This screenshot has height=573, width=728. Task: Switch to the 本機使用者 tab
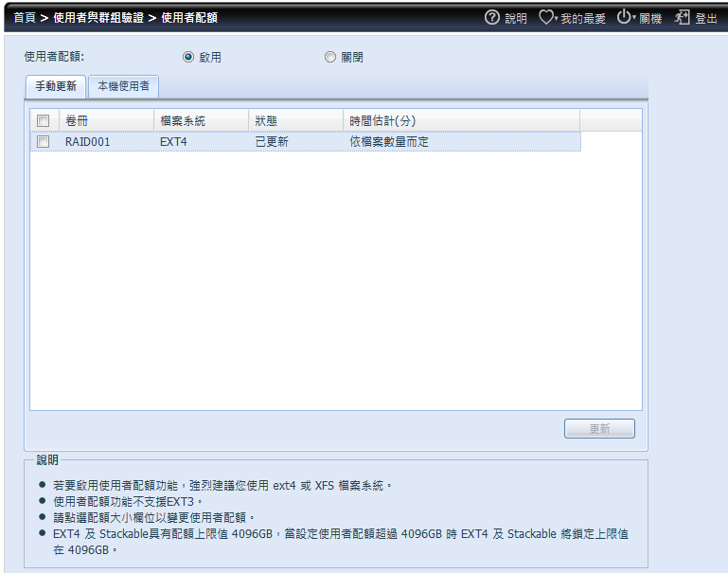pos(123,86)
